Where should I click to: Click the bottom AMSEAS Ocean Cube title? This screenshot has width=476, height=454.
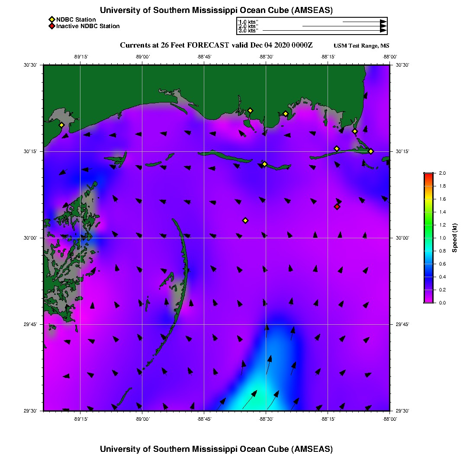click(216, 449)
